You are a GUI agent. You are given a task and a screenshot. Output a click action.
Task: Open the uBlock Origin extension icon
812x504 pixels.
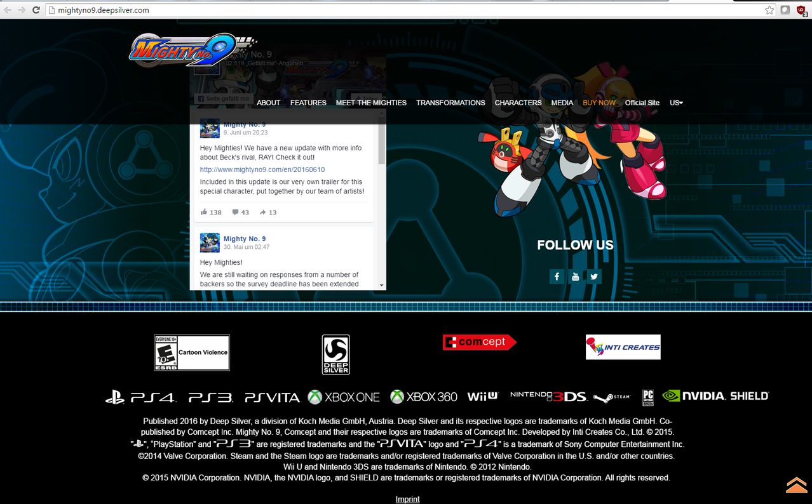tap(802, 10)
